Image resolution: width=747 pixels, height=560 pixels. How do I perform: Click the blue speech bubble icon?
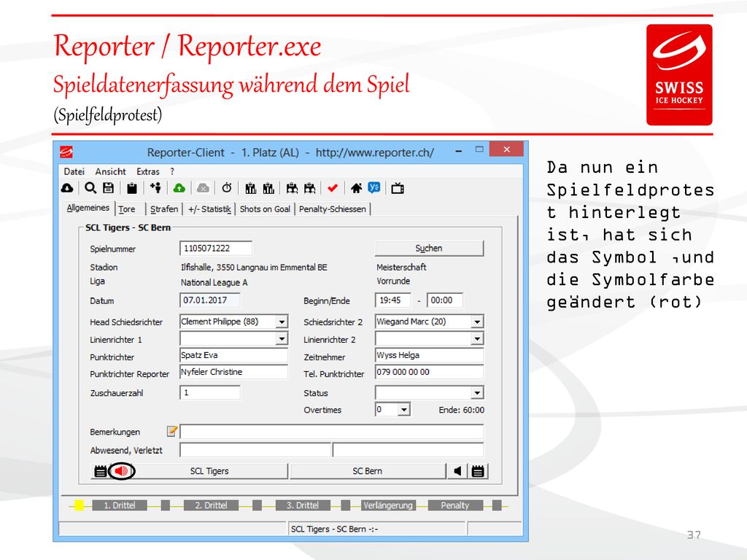tap(374, 188)
